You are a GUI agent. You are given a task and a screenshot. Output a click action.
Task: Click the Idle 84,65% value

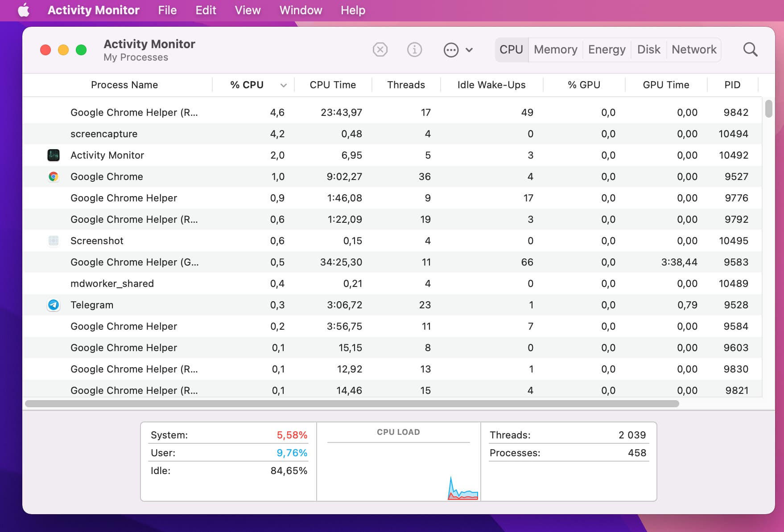289,471
